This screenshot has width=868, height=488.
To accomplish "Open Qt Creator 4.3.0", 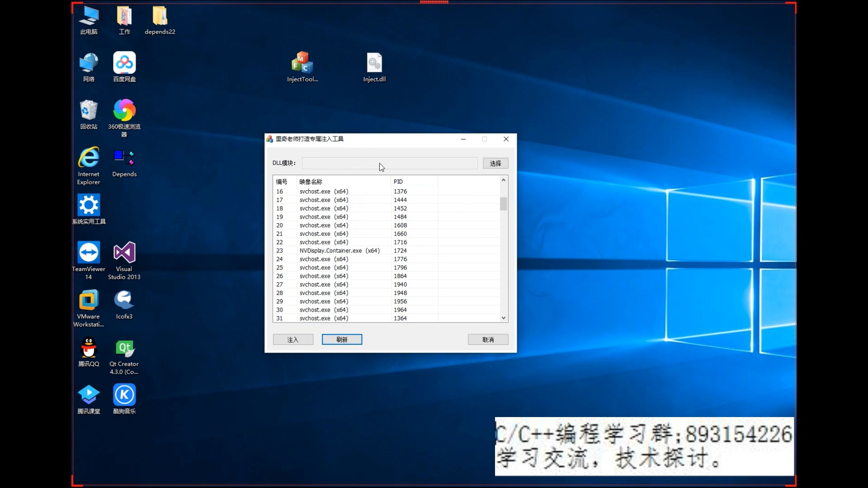I will click(x=125, y=348).
